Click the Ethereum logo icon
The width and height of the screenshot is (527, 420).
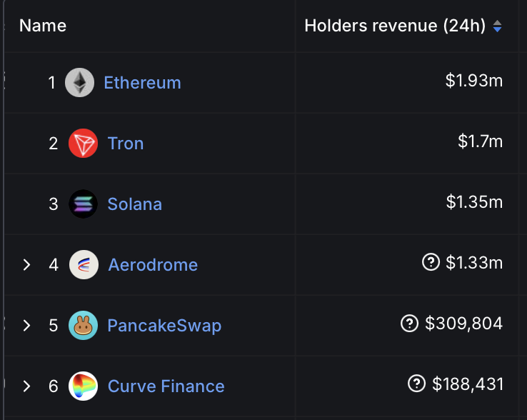point(80,83)
